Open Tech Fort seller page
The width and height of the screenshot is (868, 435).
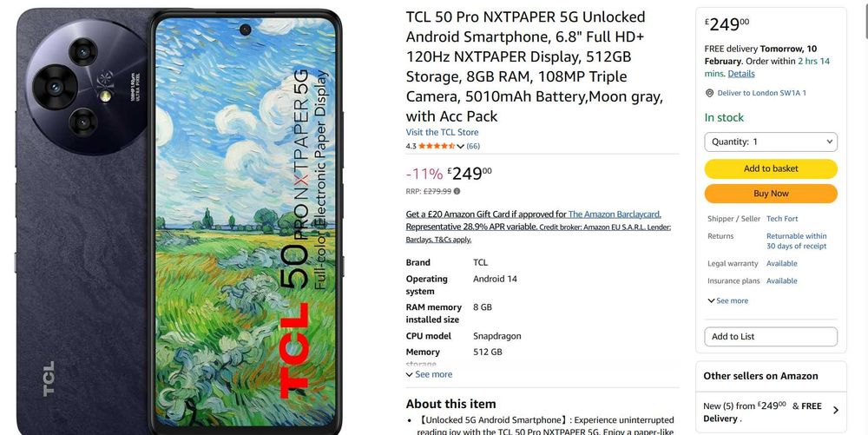click(x=782, y=219)
